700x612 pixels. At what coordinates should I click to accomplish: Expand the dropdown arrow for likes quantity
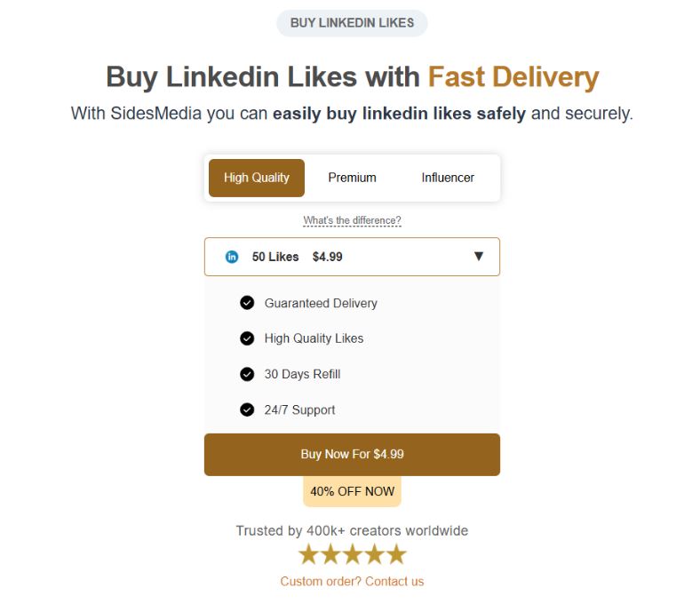[x=479, y=257]
